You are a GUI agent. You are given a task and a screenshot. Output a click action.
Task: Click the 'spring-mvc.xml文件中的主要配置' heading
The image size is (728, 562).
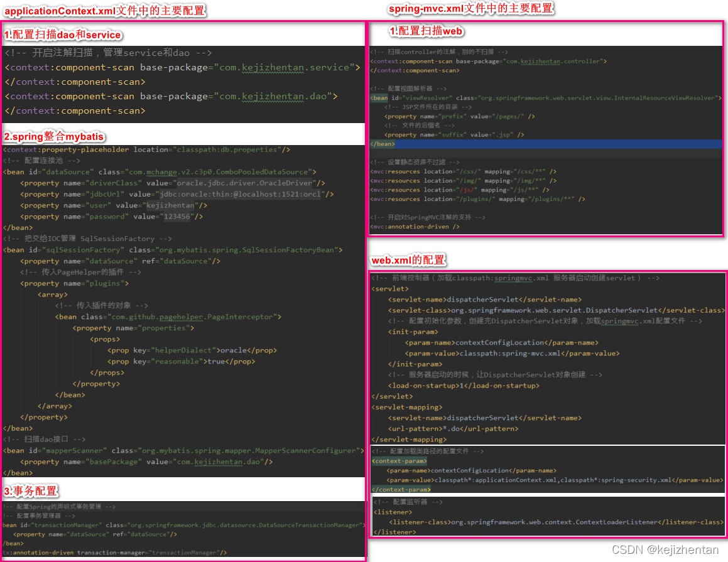pos(471,8)
